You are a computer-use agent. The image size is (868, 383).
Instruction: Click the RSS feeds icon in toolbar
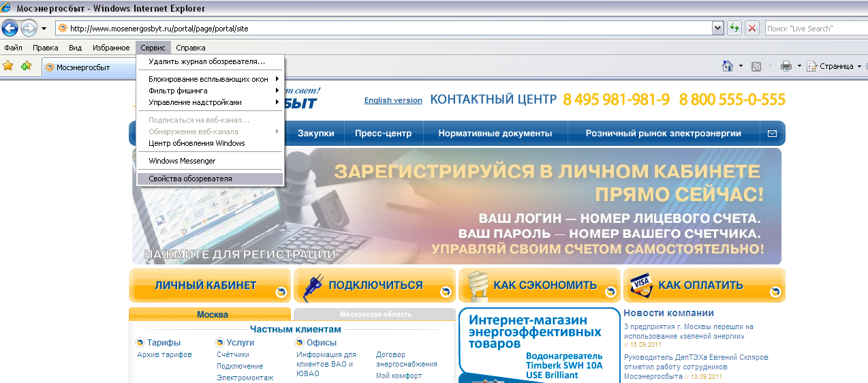[x=756, y=66]
